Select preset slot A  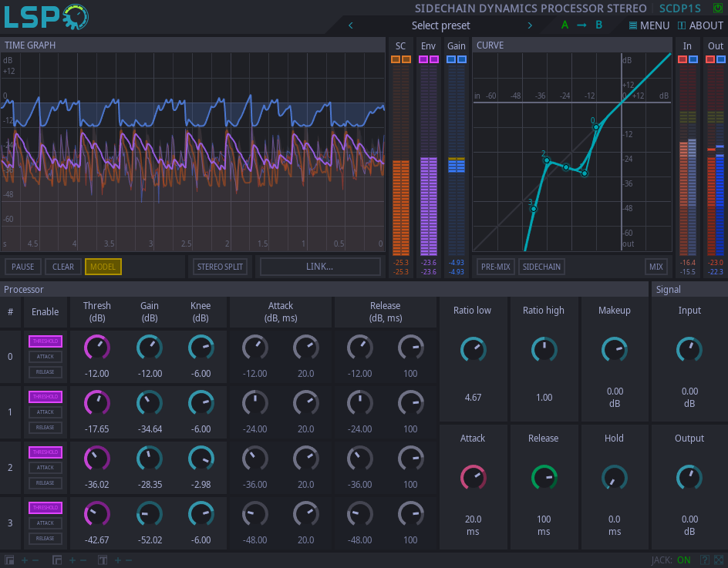tap(565, 25)
